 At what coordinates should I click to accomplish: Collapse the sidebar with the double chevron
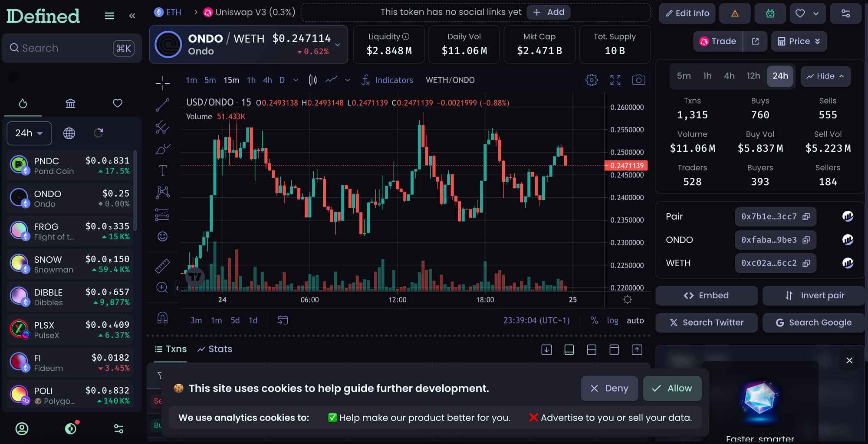point(132,16)
